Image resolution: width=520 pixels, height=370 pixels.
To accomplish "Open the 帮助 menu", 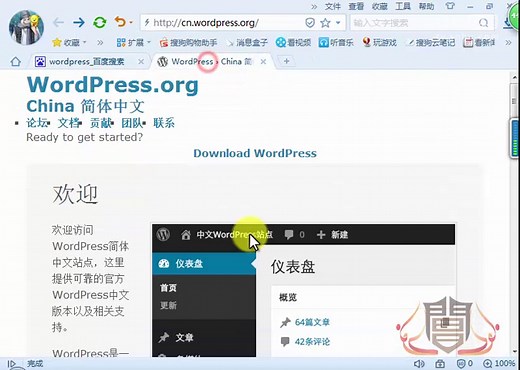I will click(426, 6).
